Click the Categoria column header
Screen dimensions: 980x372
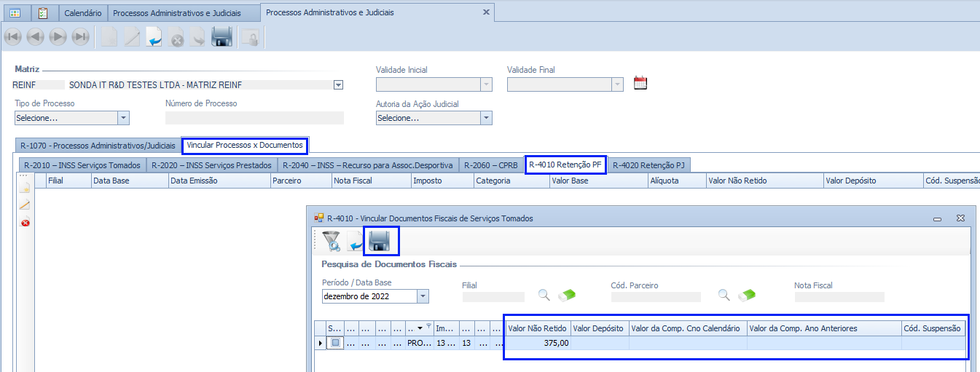tap(511, 181)
